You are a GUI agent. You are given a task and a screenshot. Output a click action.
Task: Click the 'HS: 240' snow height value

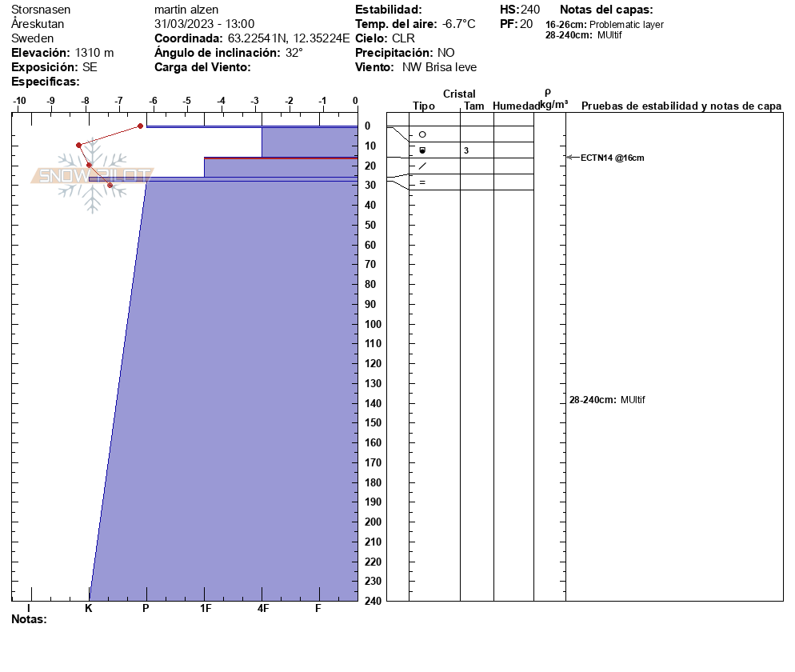(520, 10)
